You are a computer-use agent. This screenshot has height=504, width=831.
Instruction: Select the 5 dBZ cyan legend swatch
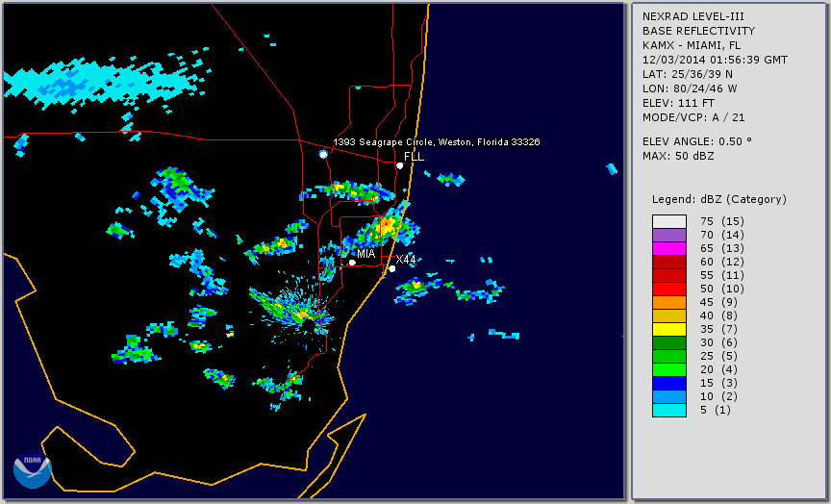[x=669, y=410]
